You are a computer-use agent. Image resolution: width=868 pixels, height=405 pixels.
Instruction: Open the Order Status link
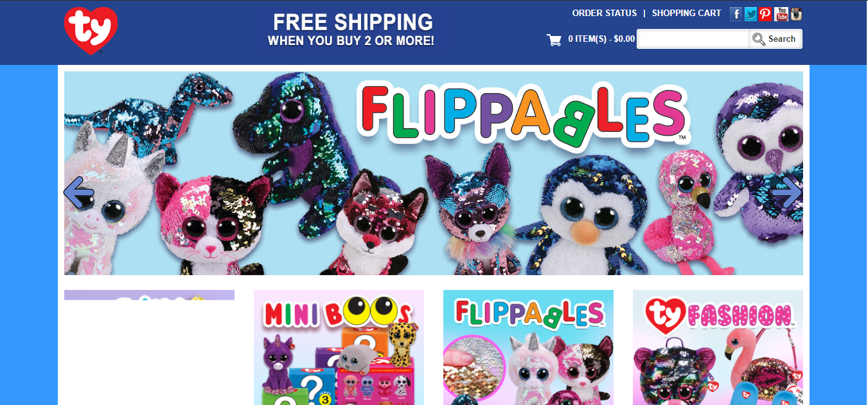click(605, 13)
